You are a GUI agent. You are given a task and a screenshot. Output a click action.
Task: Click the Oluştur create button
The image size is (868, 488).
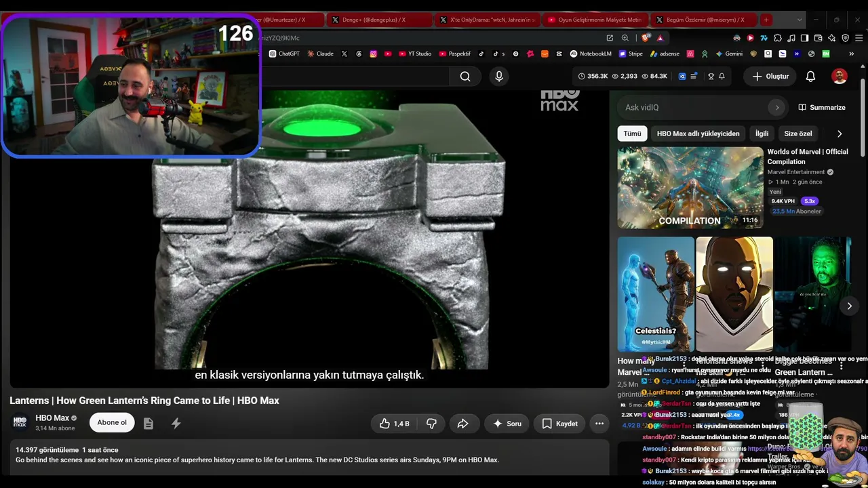coord(770,77)
